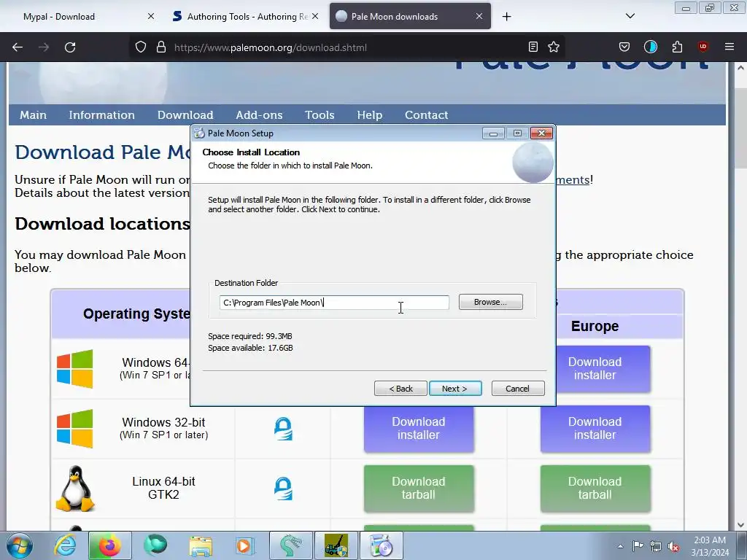Close the Pale Moon Setup dialog
This screenshot has height=560, width=747.
tap(542, 133)
